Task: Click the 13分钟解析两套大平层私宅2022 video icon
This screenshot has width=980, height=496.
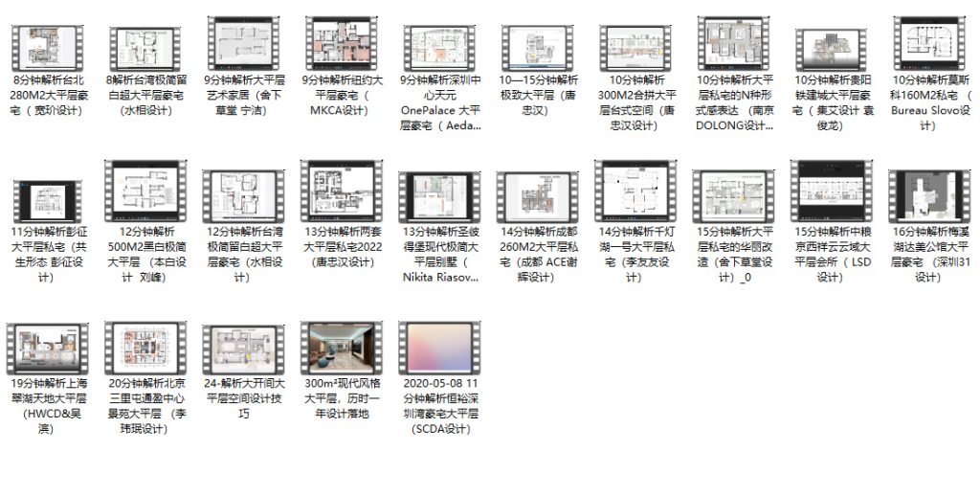Action: point(341,193)
